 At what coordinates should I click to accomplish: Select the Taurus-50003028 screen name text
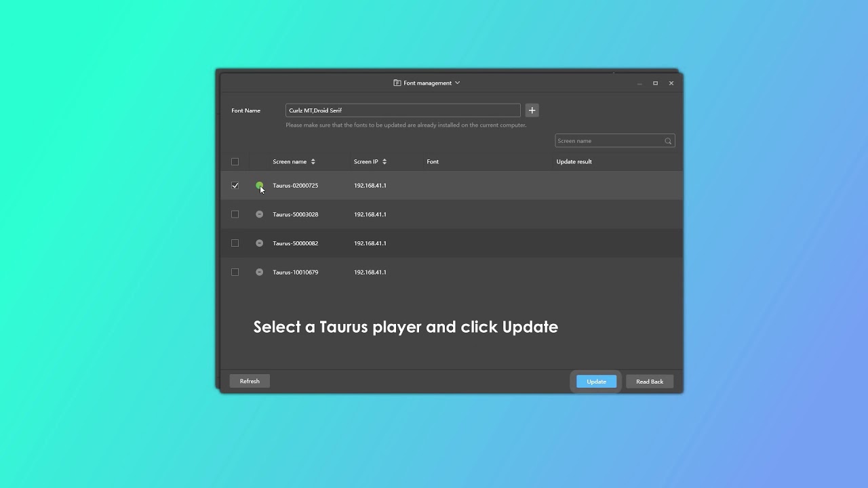pyautogui.click(x=296, y=214)
